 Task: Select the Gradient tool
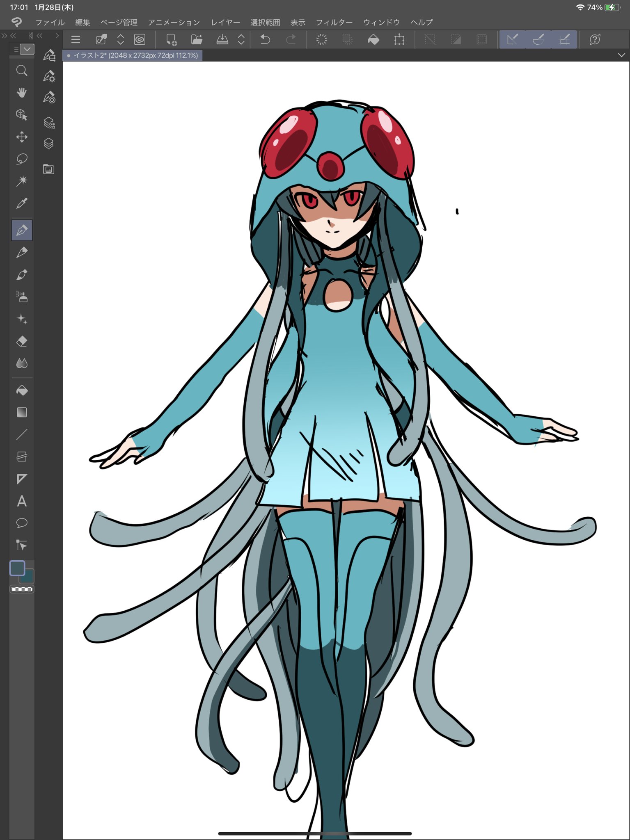22,412
